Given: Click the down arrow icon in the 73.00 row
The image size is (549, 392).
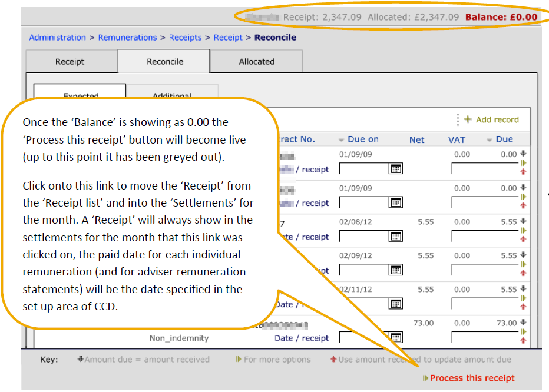Looking at the screenshot, I should pos(524,322).
